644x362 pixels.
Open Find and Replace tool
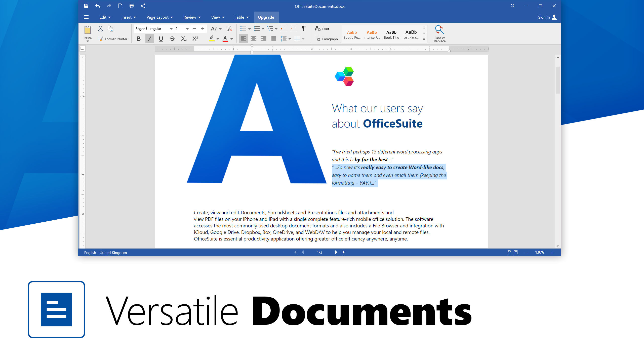pos(439,33)
